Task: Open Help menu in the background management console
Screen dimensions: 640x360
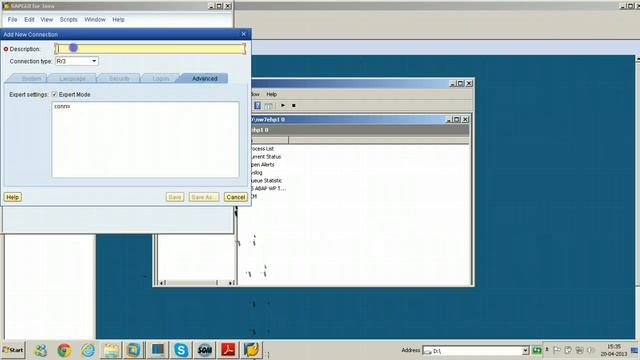Action: point(271,94)
